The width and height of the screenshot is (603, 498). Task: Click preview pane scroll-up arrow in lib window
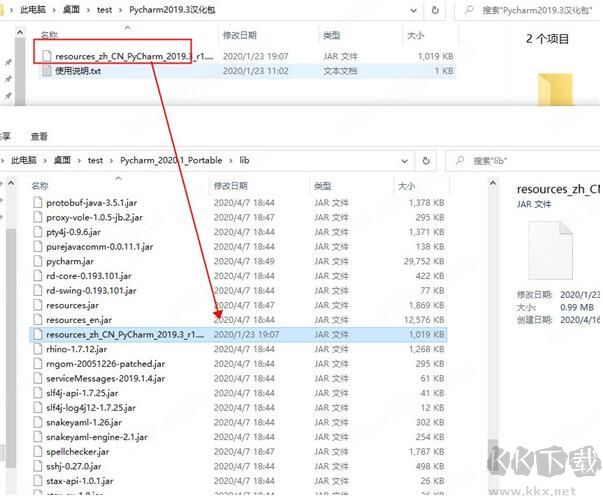(493, 184)
